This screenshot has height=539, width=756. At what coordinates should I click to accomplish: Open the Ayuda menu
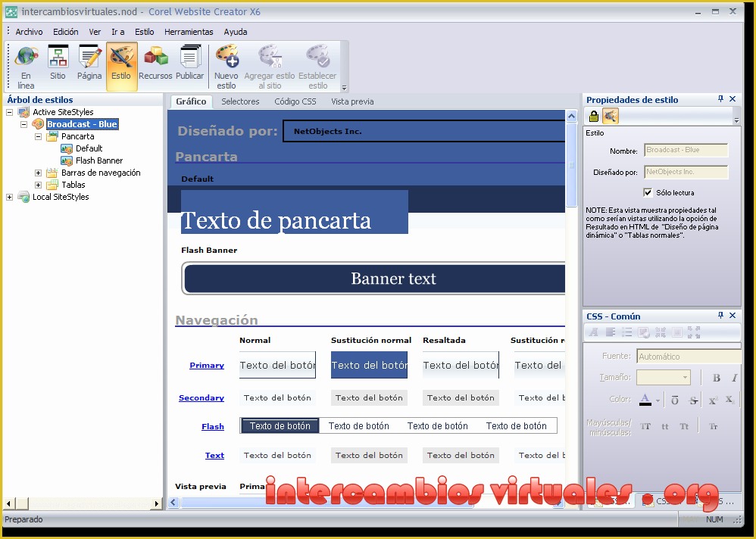coord(236,32)
